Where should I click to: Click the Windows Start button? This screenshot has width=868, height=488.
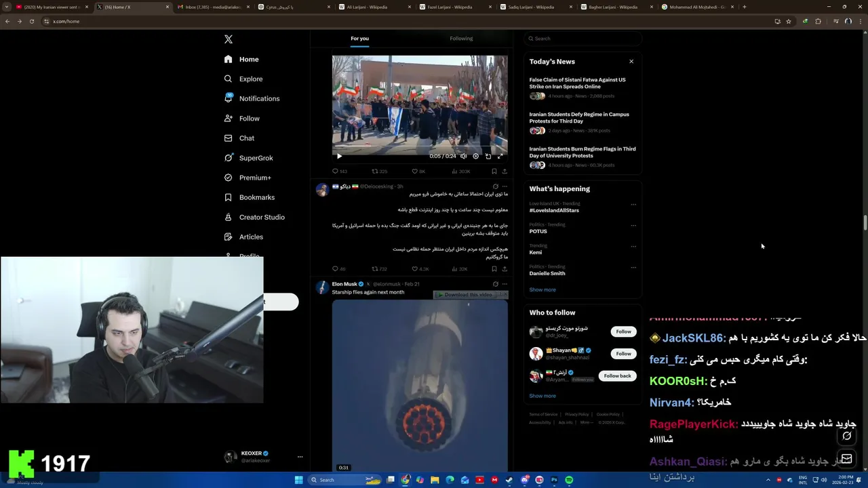(x=298, y=480)
